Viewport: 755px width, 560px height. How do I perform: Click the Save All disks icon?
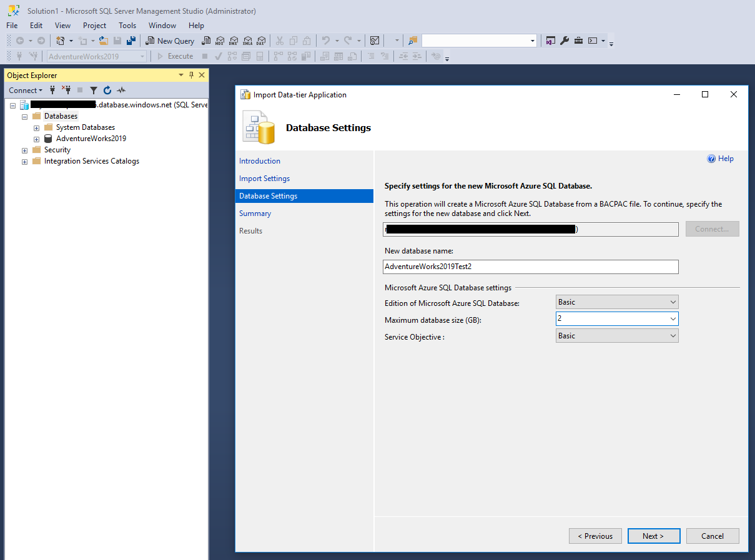click(x=131, y=41)
